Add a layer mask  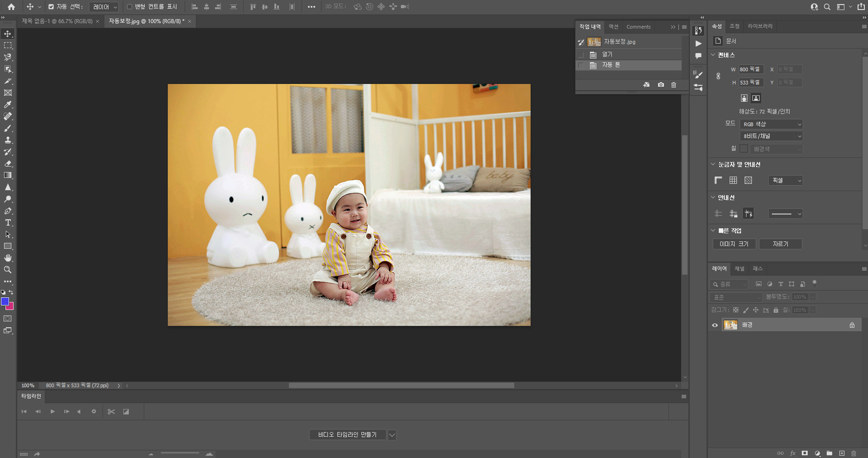805,453
